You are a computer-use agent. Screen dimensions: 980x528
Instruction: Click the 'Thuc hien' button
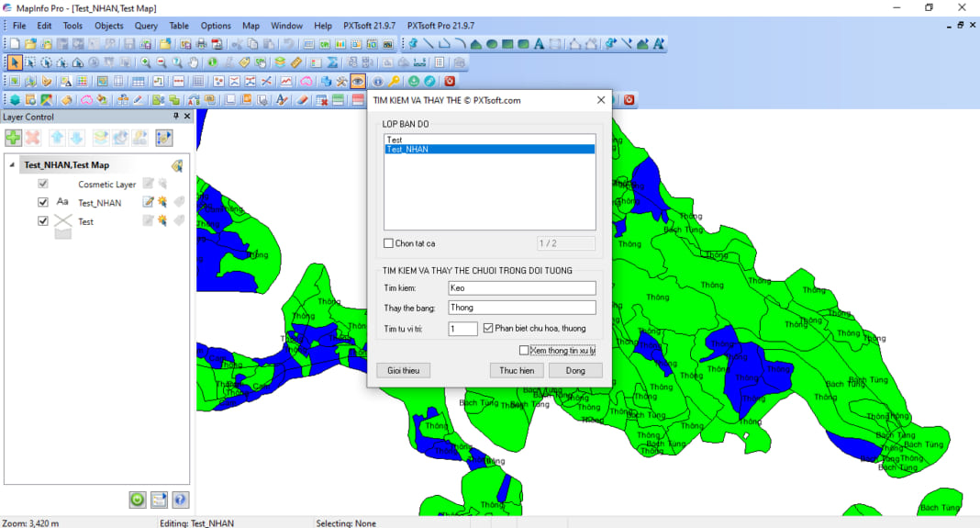coord(517,370)
